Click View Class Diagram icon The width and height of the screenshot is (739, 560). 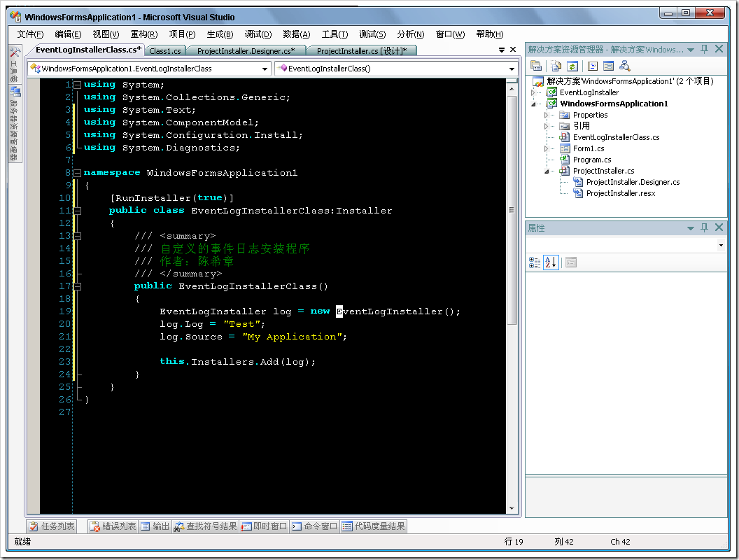pos(625,66)
